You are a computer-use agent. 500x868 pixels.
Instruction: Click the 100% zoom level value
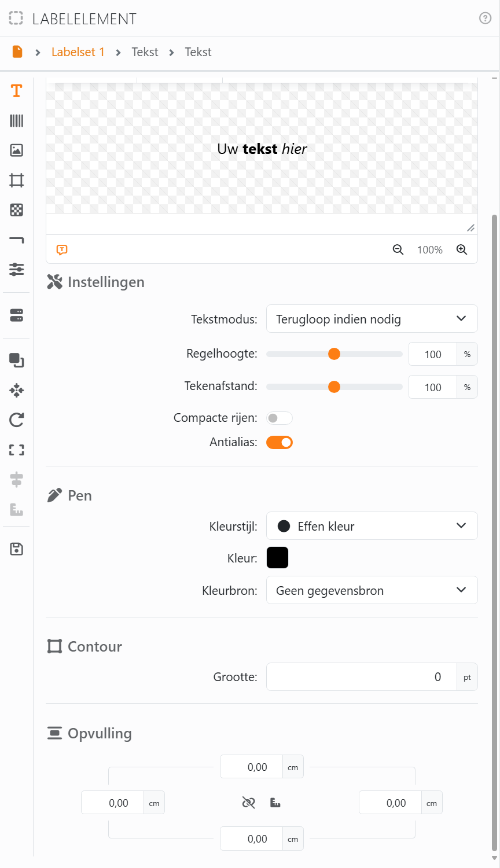click(430, 250)
